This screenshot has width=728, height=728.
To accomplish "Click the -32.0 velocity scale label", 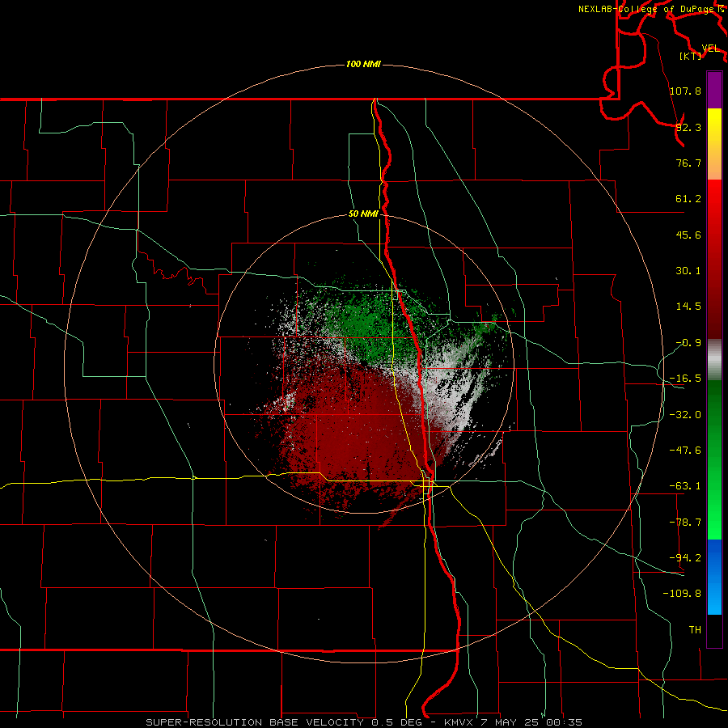I will [x=685, y=415].
